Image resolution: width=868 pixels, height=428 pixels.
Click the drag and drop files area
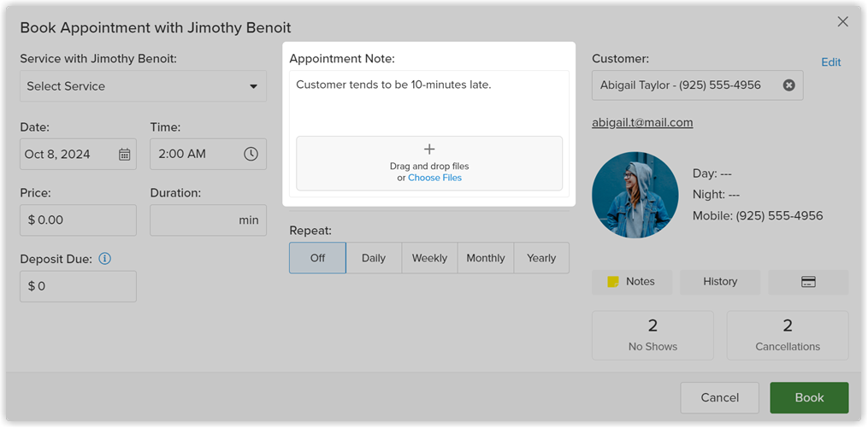429,163
